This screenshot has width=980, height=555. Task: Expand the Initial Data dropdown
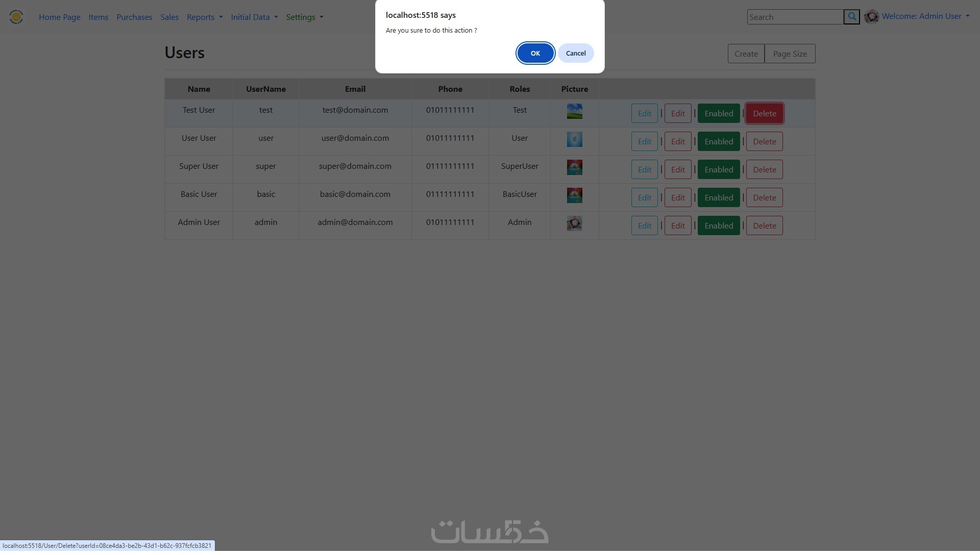[x=254, y=17]
